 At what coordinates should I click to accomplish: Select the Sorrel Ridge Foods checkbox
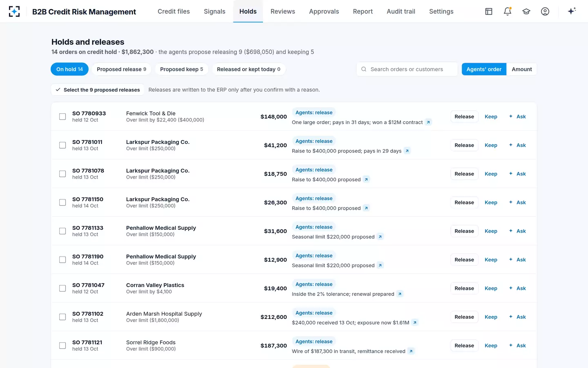pos(62,346)
